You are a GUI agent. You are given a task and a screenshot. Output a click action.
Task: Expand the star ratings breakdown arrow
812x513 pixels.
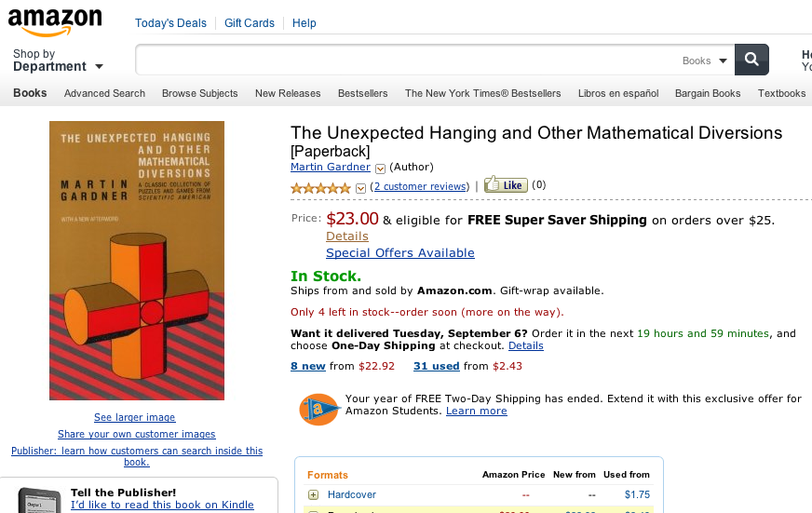point(361,188)
